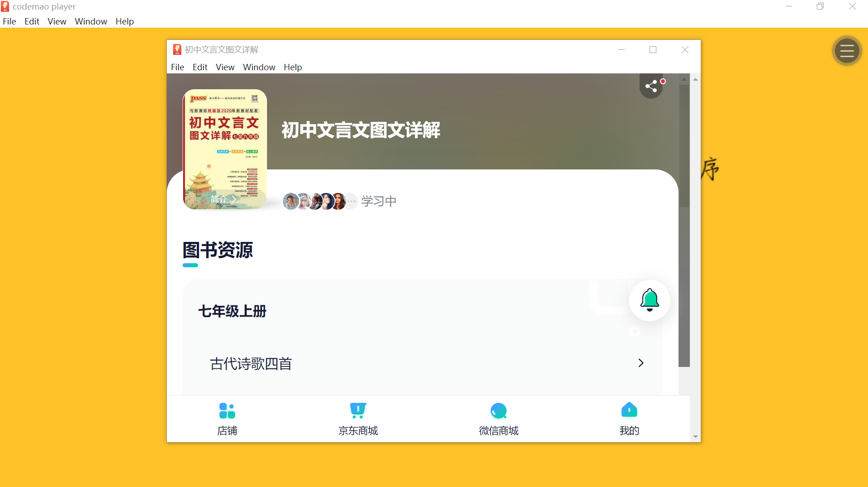Open the 简介 intro link on cover

click(223, 199)
